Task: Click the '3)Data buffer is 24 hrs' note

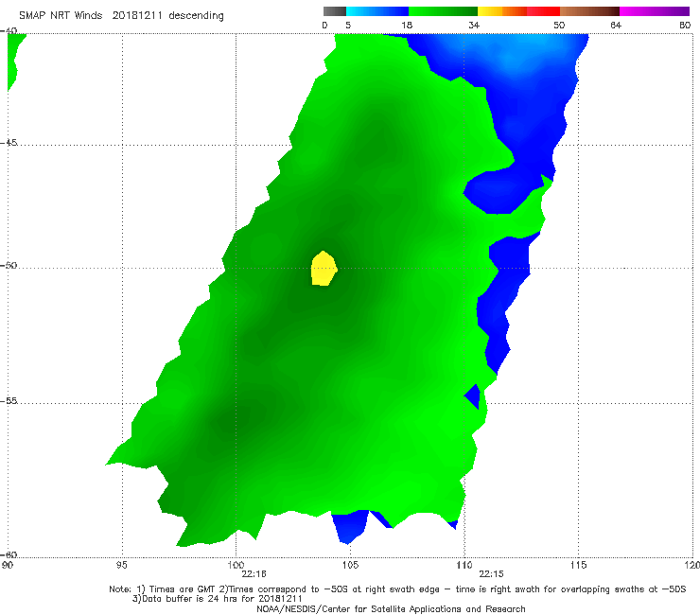Action: tap(217, 599)
